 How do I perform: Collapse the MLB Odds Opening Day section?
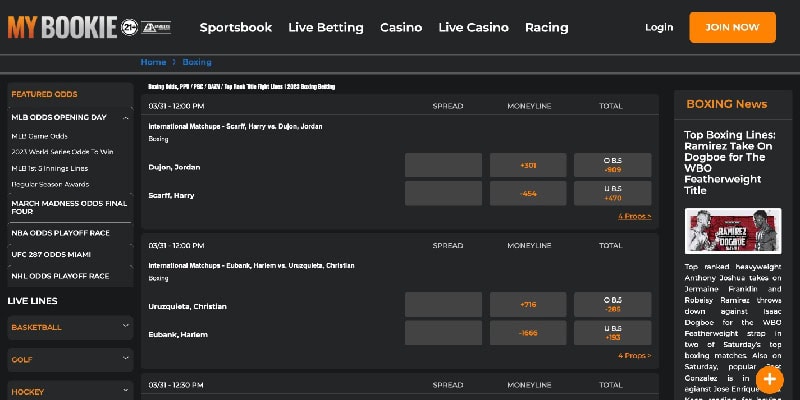click(126, 118)
